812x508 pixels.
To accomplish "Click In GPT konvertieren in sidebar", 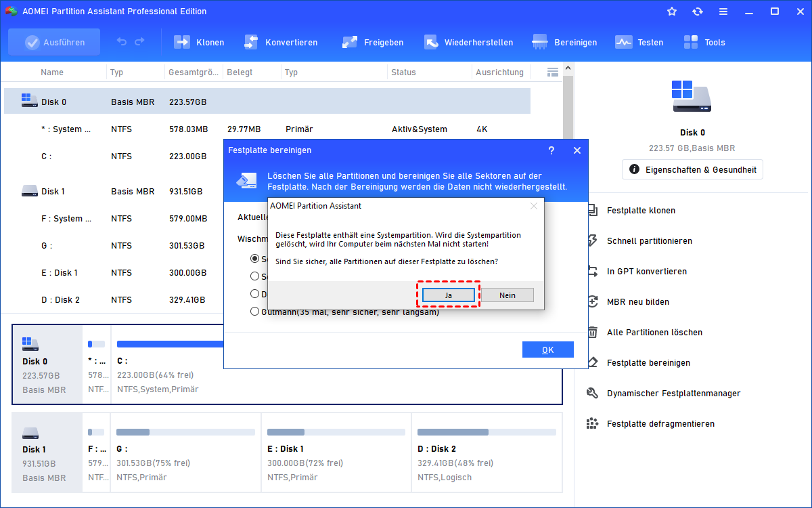I will tap(646, 272).
